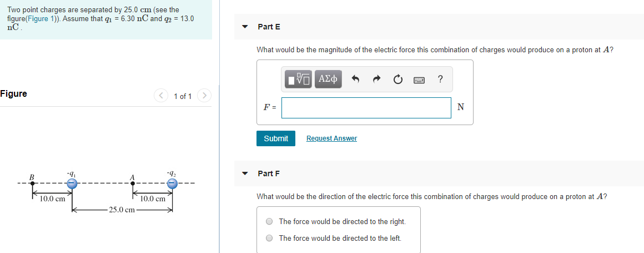Click the undo arrow icon
This screenshot has width=644, height=253.
coord(356,79)
